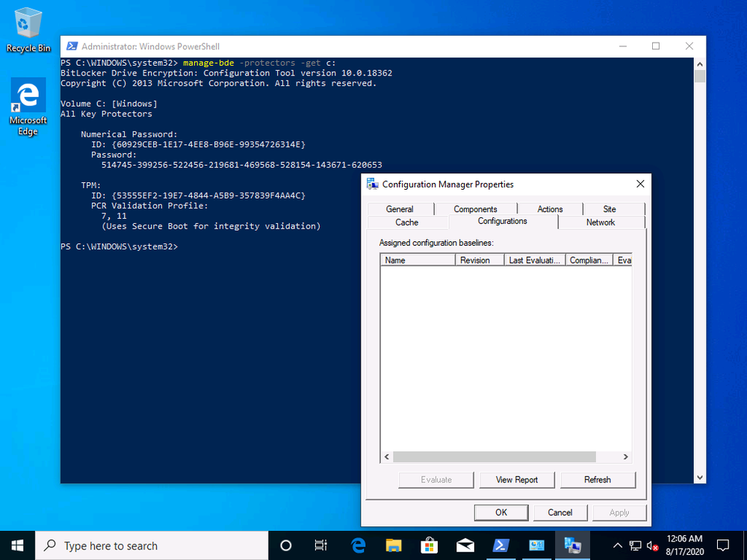Click the baseline list scroll right arrow
The image size is (747, 560).
pyautogui.click(x=625, y=457)
